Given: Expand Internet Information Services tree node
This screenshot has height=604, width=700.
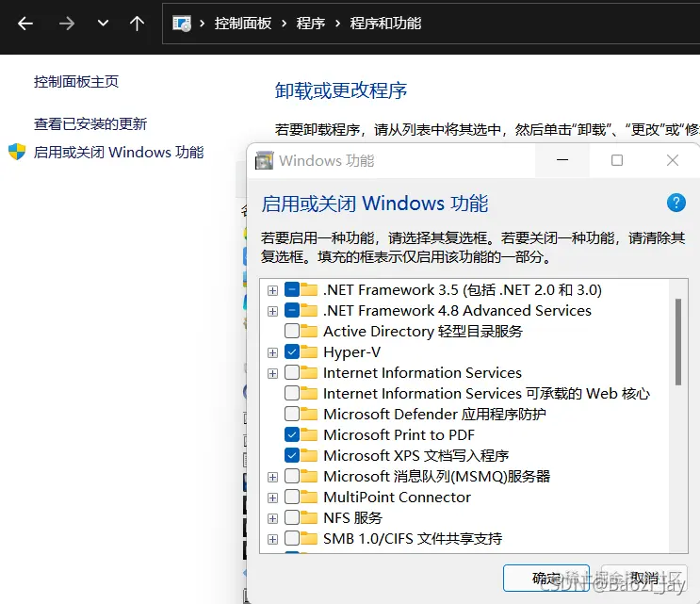Looking at the screenshot, I should [x=272, y=373].
